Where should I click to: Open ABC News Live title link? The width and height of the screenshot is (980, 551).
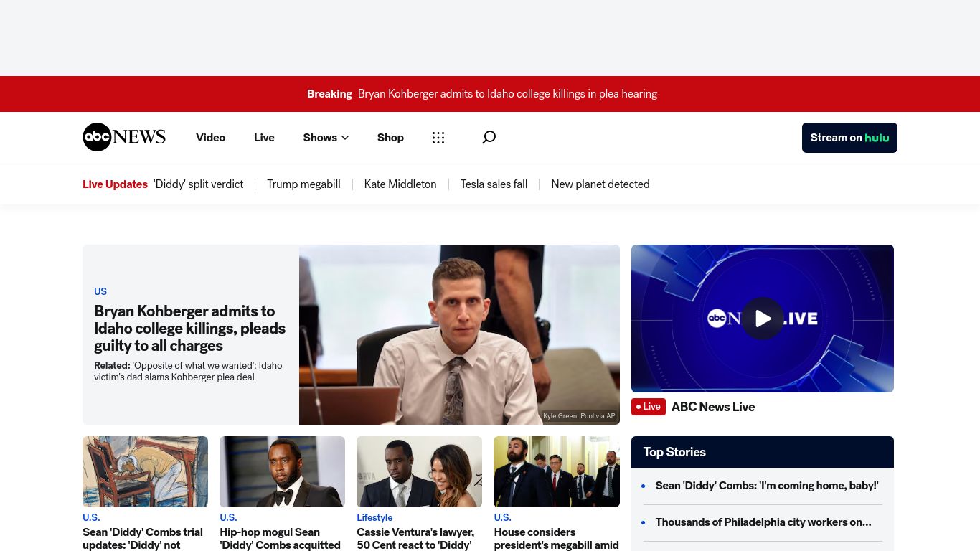[713, 407]
